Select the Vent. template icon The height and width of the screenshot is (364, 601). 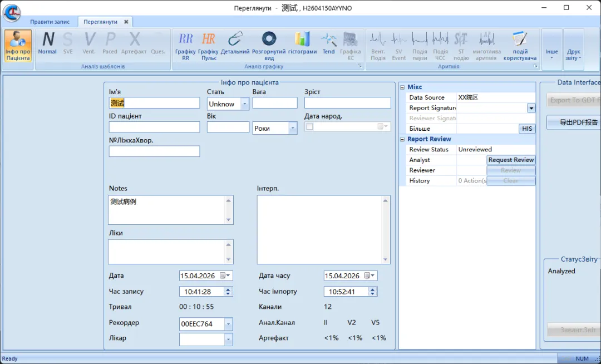tap(89, 43)
